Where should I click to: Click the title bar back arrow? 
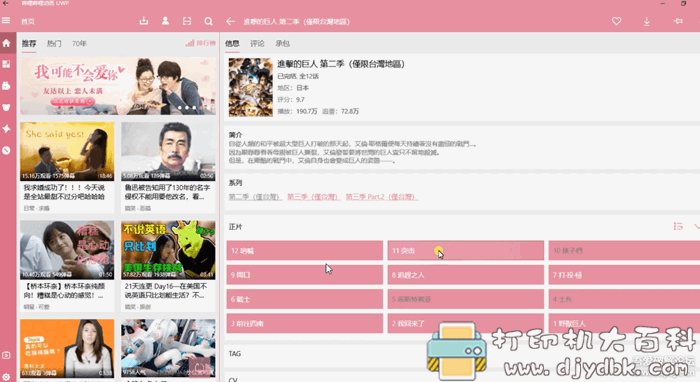pyautogui.click(x=6, y=3)
